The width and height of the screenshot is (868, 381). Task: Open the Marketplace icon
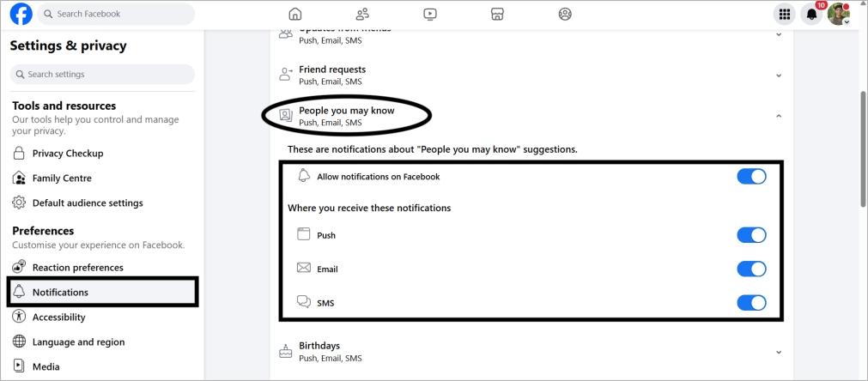pos(497,14)
